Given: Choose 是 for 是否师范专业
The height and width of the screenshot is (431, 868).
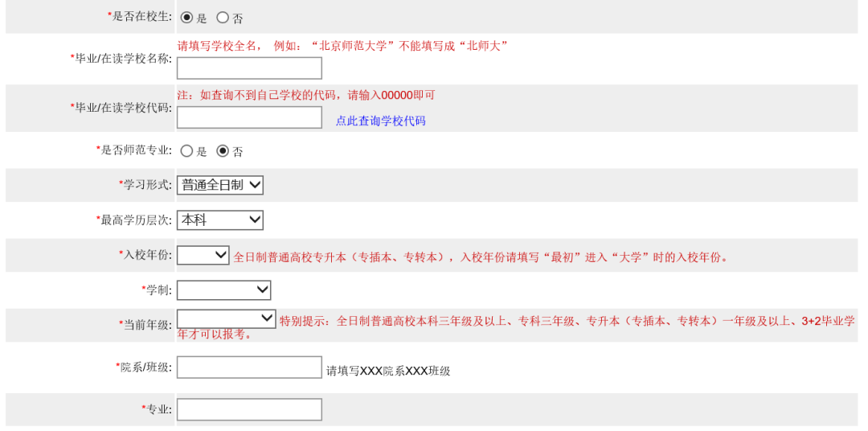Looking at the screenshot, I should coord(186,150).
